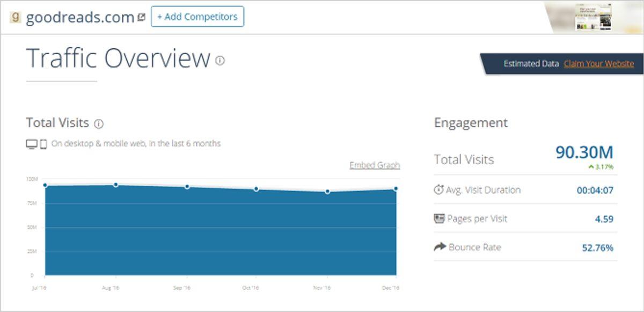
Task: Click the goodreads favicon icon
Action: (16, 17)
